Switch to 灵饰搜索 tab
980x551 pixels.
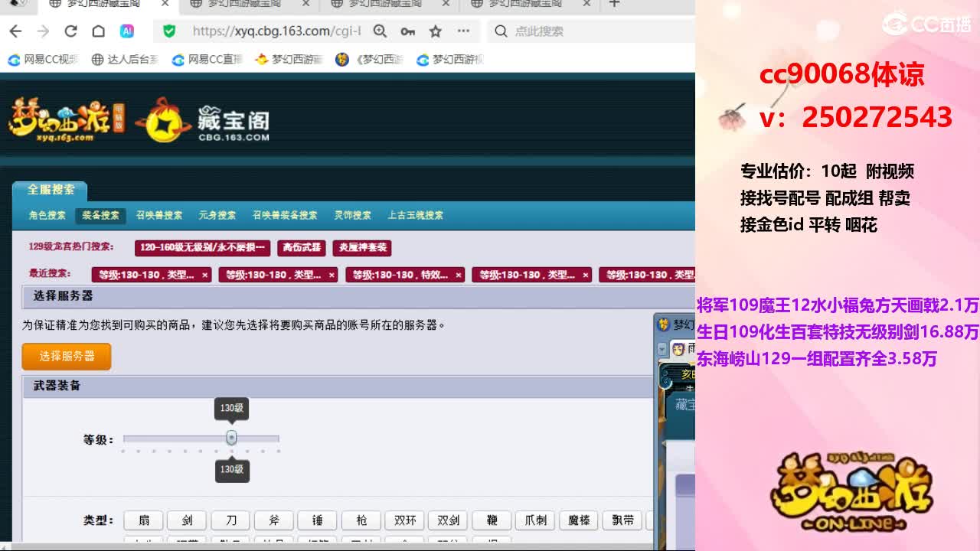(352, 215)
